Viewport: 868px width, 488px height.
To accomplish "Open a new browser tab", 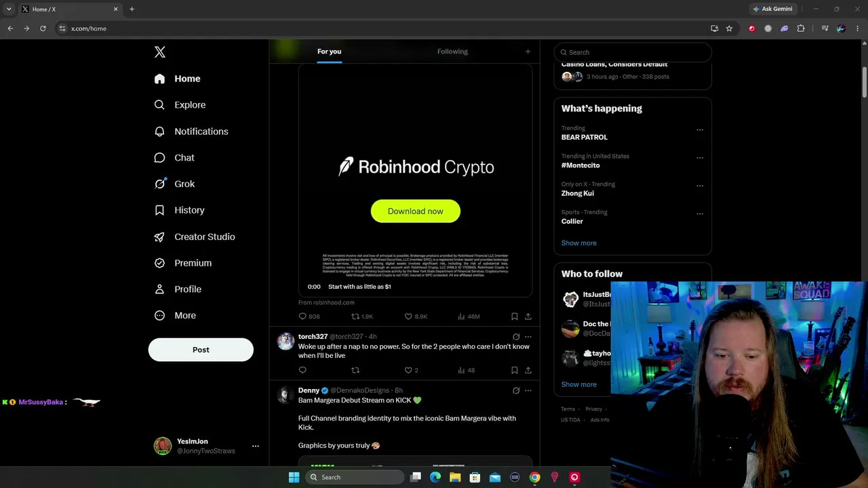I will 132,9.
